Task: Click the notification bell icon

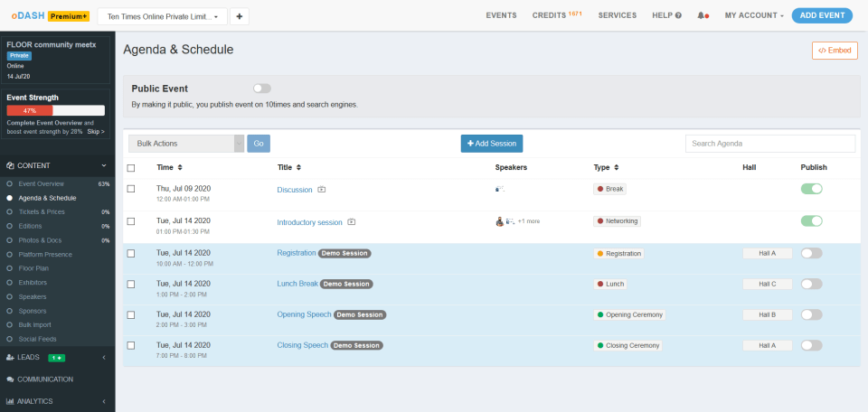Action: click(x=701, y=15)
